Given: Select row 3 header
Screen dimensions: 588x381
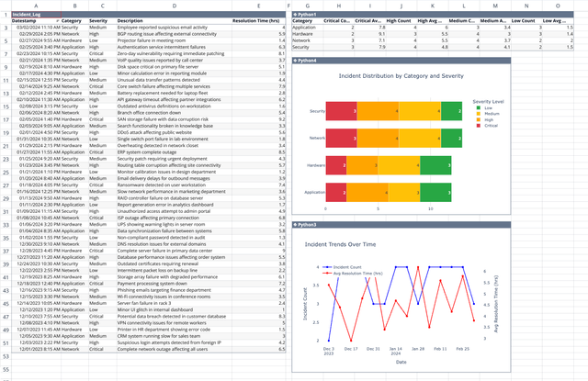Looking at the screenshot, I should click(6, 28).
